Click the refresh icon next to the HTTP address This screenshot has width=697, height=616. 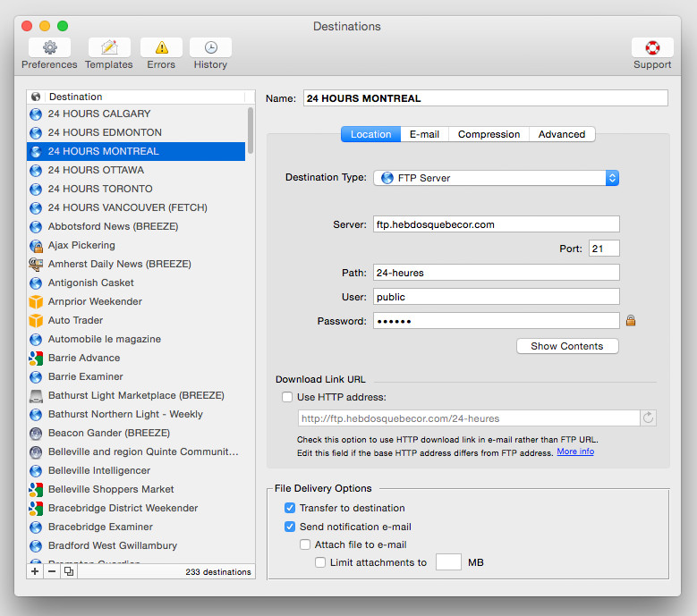648,418
